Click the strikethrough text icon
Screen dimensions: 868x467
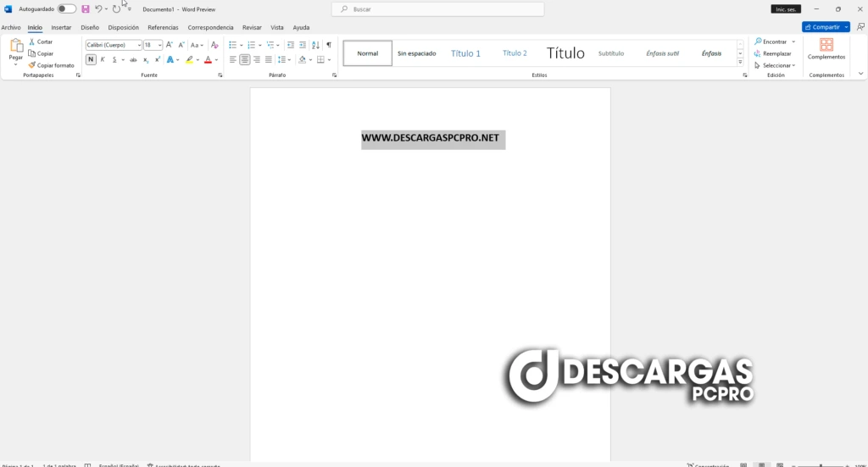(x=133, y=59)
